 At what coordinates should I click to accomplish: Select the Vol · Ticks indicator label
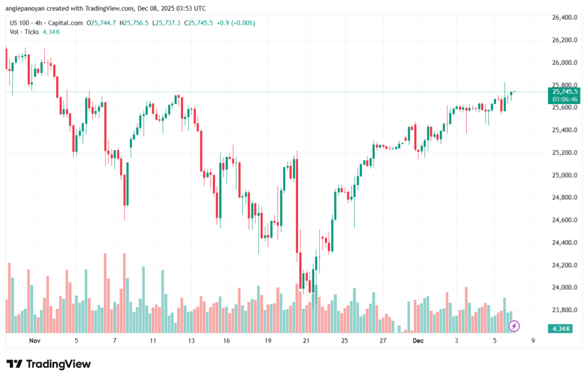point(24,32)
